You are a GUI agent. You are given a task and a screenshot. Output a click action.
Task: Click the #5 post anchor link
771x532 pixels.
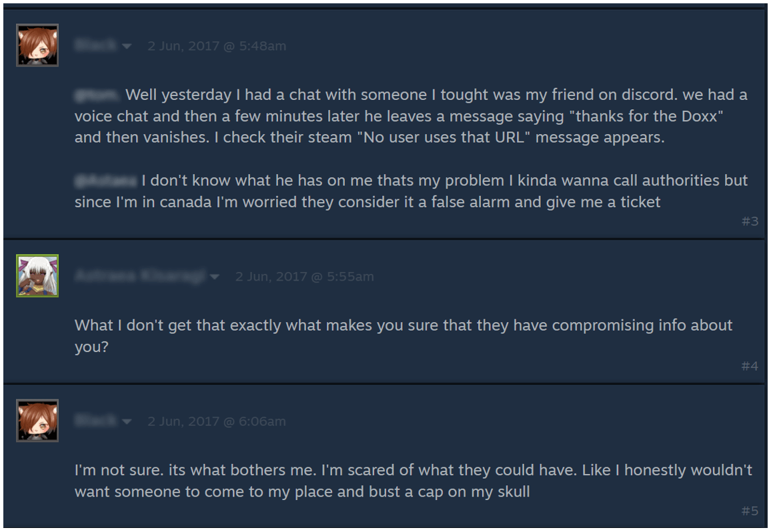(x=750, y=510)
